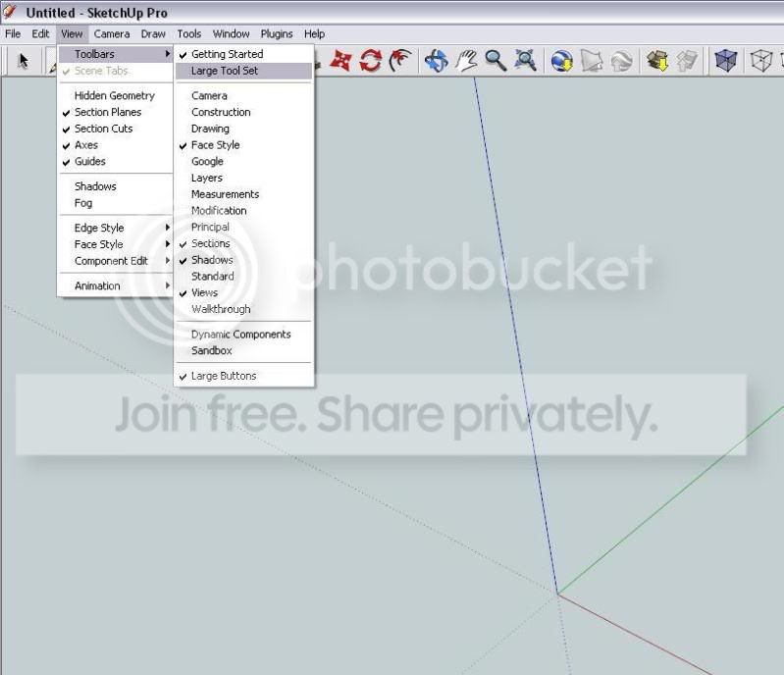This screenshot has height=675, width=784.
Task: Click the Get Current View globe icon
Action: (562, 61)
